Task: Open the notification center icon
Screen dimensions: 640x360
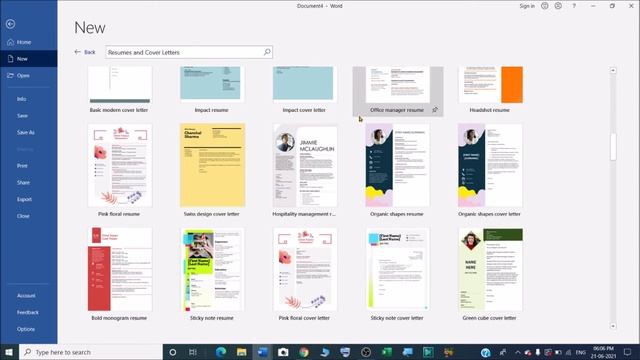Action: pos(627,352)
